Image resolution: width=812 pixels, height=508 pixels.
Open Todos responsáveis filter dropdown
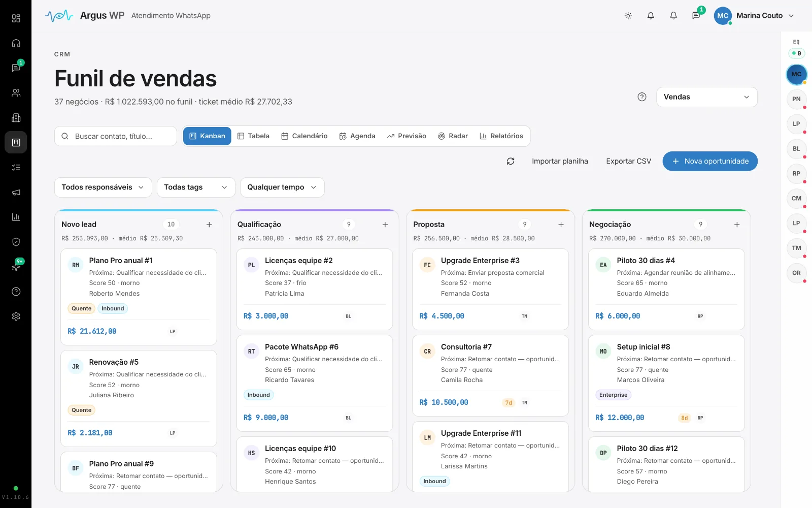[103, 187]
